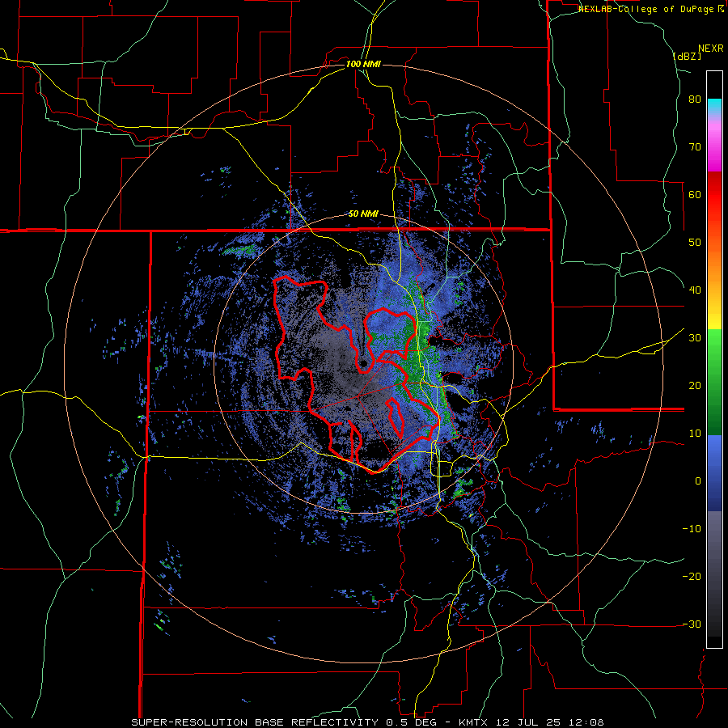Click the 10 value on dBZ scale
The image size is (728, 728).
(695, 434)
